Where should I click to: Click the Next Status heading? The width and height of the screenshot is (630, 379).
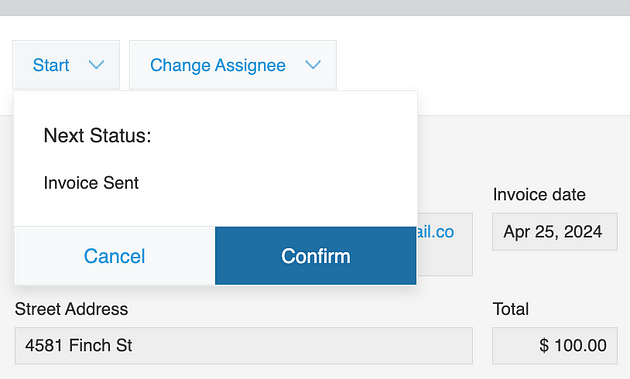pos(97,135)
